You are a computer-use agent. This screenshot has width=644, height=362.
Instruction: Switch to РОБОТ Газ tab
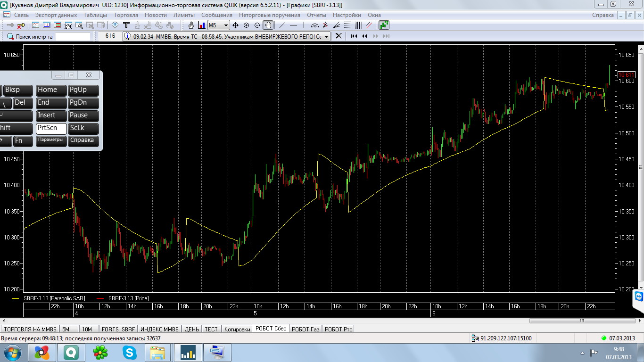[305, 329]
